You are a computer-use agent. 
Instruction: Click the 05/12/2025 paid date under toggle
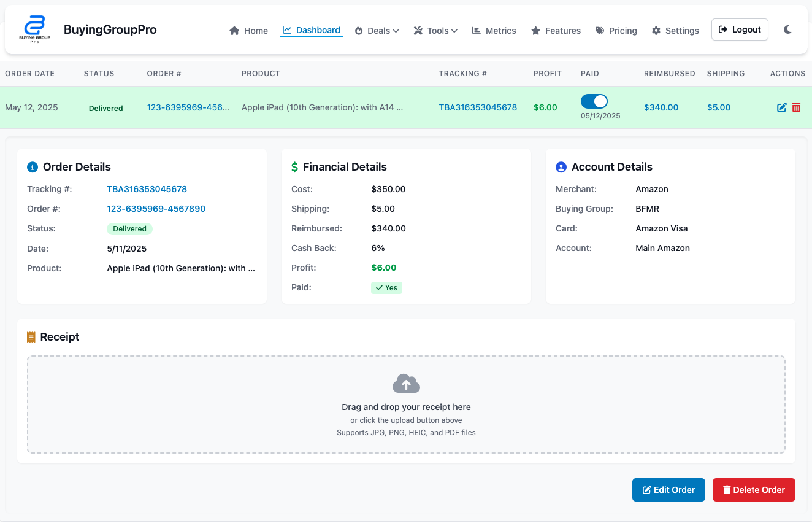pyautogui.click(x=600, y=116)
